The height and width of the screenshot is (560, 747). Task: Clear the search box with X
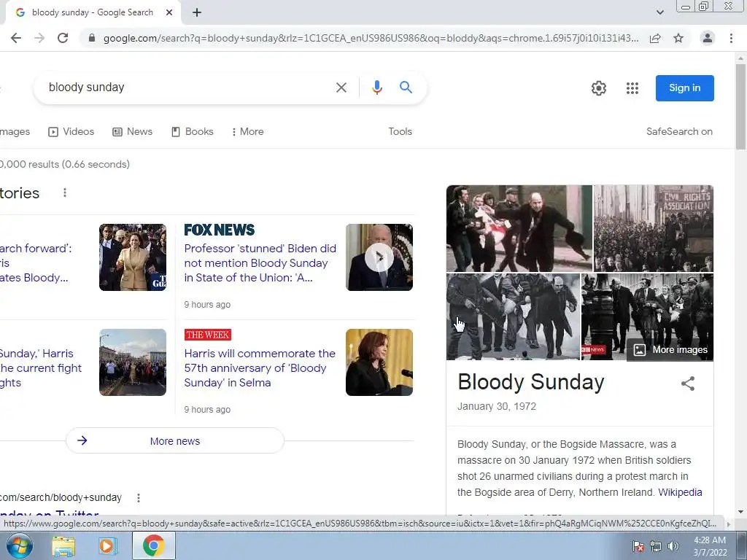tap(341, 87)
